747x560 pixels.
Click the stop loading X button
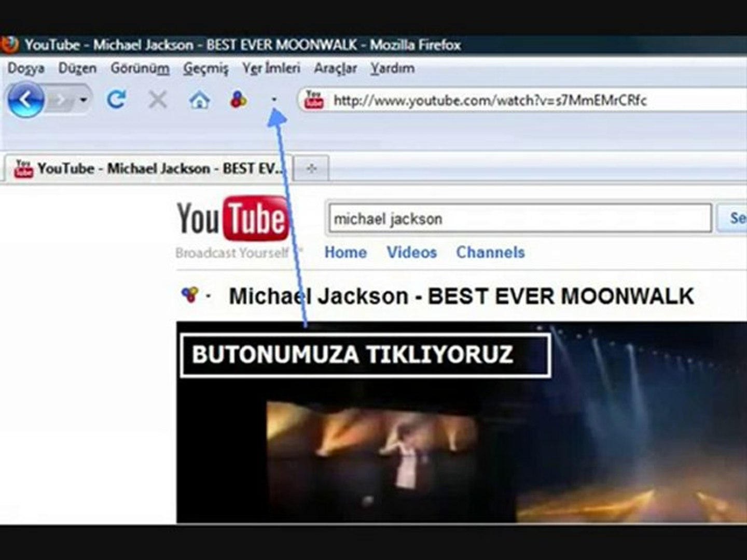tap(158, 99)
